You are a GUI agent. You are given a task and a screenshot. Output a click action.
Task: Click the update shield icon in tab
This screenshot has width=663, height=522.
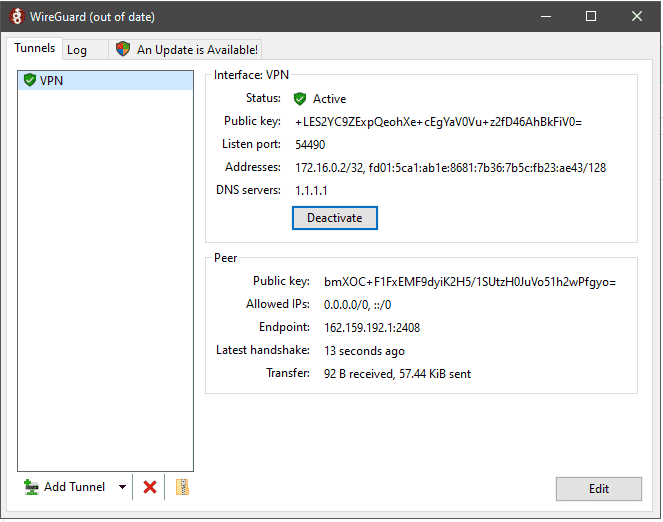coord(123,49)
